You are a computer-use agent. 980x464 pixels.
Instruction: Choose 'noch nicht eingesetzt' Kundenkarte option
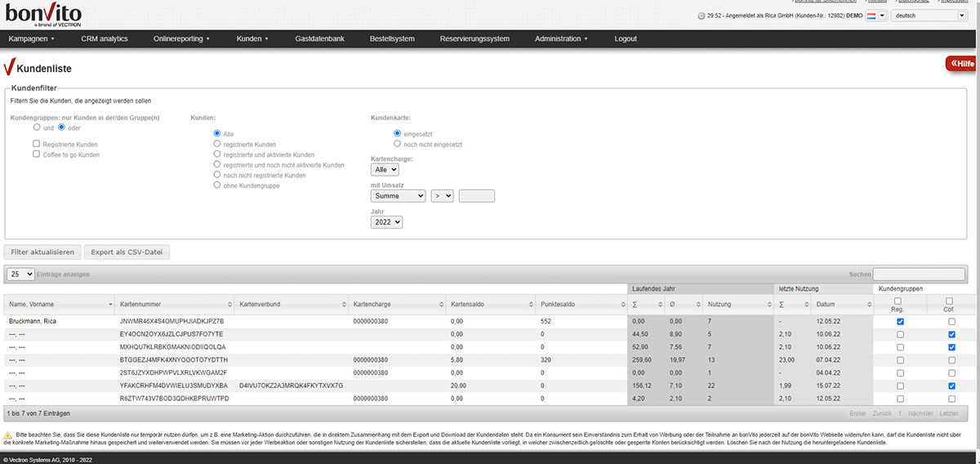pyautogui.click(x=398, y=144)
